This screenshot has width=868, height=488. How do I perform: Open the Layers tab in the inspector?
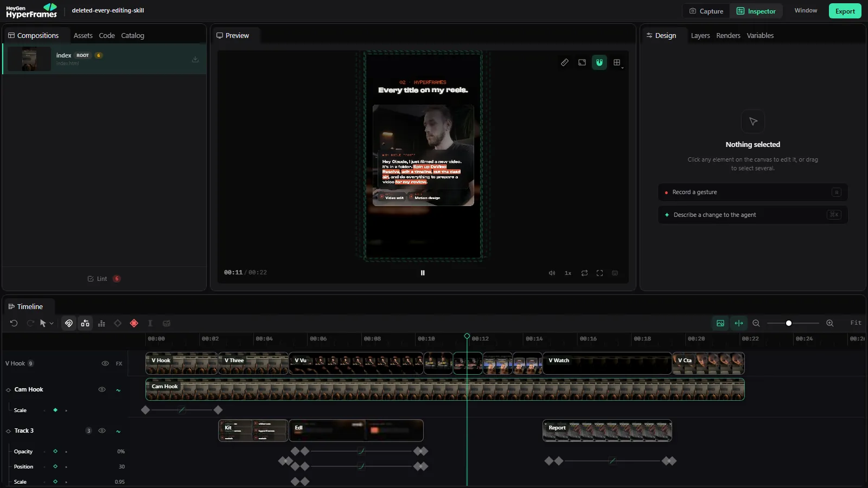point(700,35)
